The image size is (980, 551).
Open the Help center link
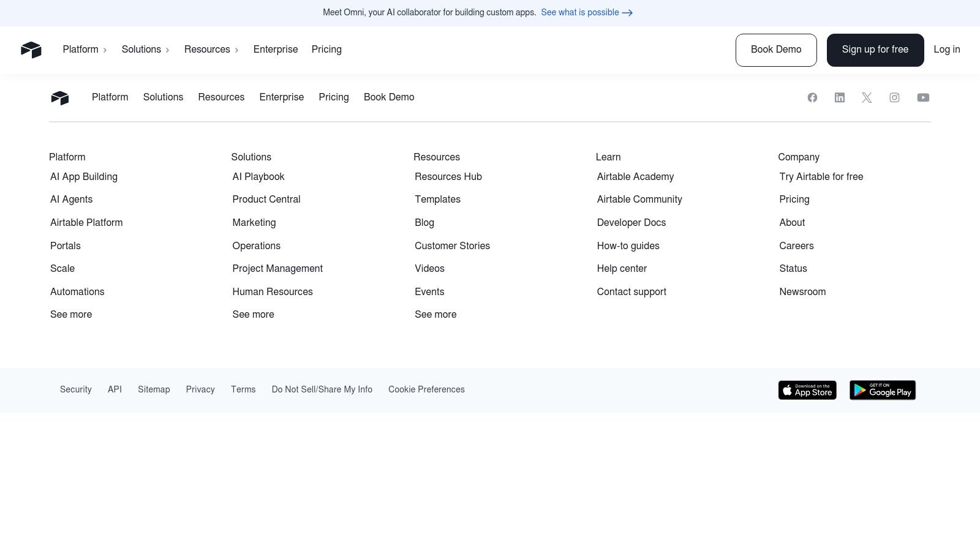[622, 269]
